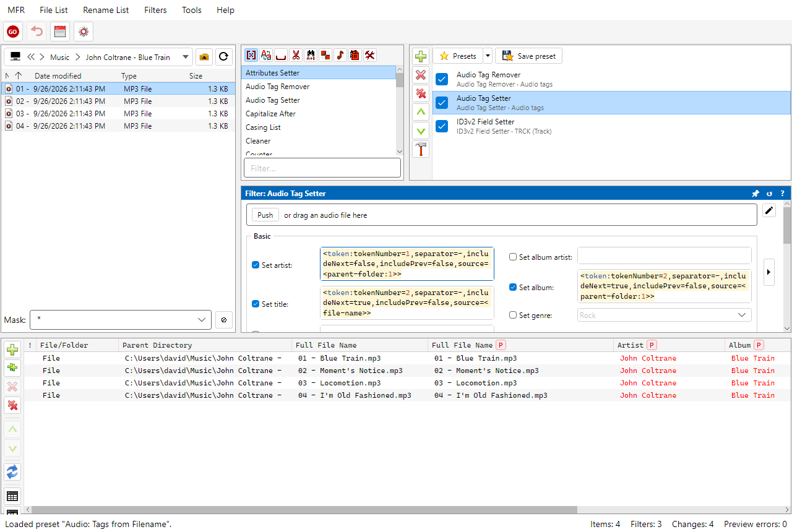This screenshot has width=792, height=532.
Task: Click the rename list horizontal scrollbar
Action: [304, 510]
